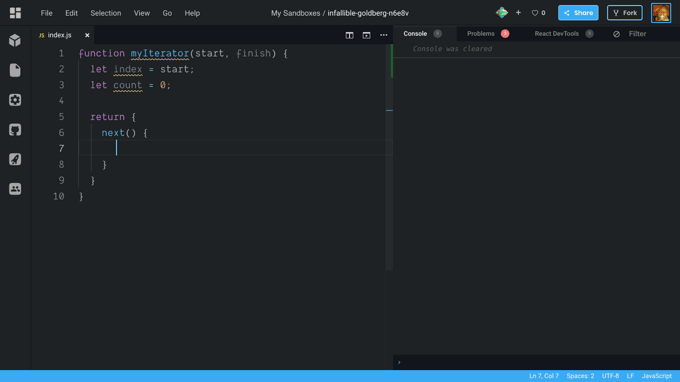Like the sandbox with heart icon
Image resolution: width=680 pixels, height=382 pixels.
tap(535, 13)
